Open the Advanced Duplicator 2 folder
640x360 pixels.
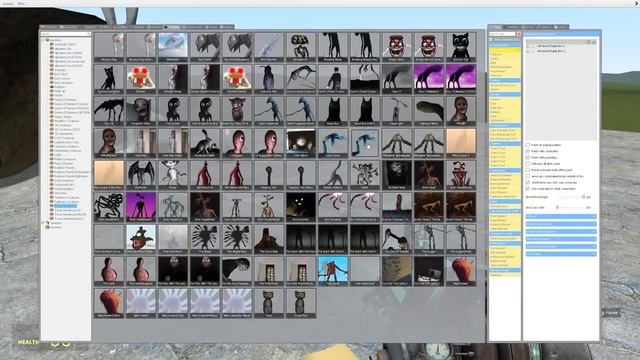point(551,51)
